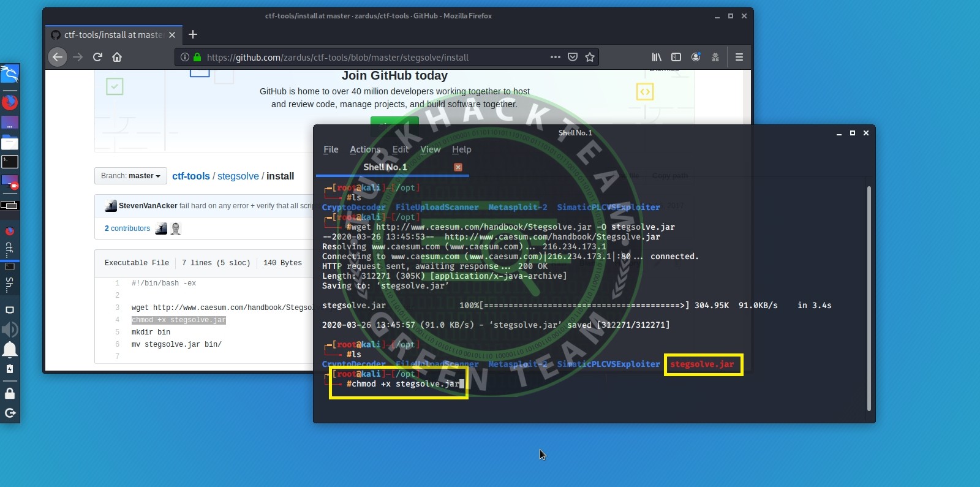Click the green padlock security icon
The image size is (980, 487).
click(197, 57)
